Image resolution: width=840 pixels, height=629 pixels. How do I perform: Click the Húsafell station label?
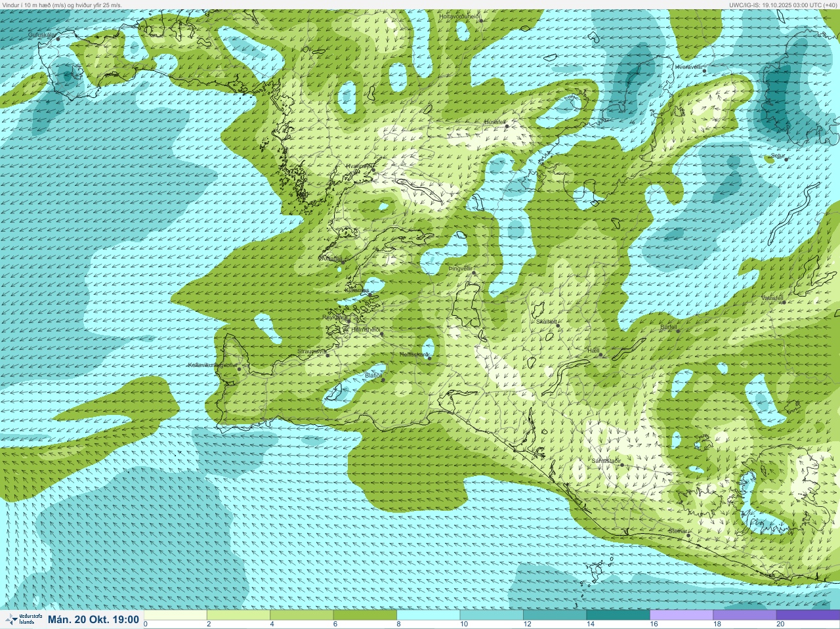tap(495, 122)
